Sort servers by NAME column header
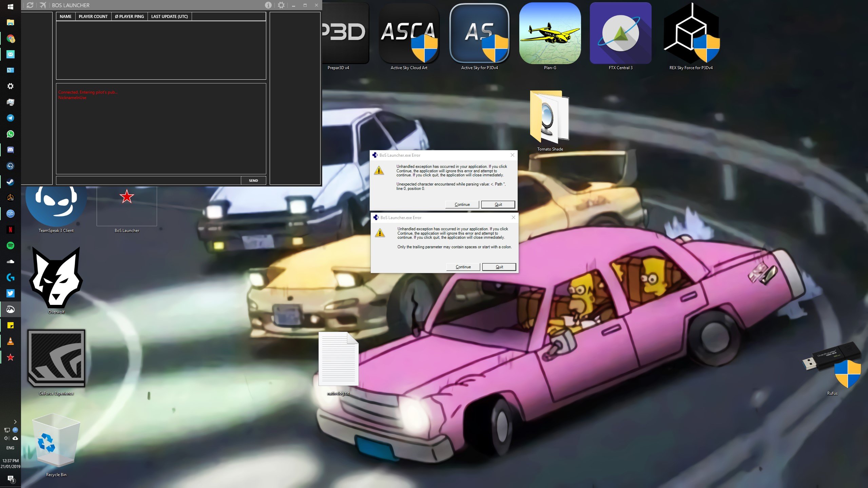This screenshot has height=488, width=868. (65, 16)
